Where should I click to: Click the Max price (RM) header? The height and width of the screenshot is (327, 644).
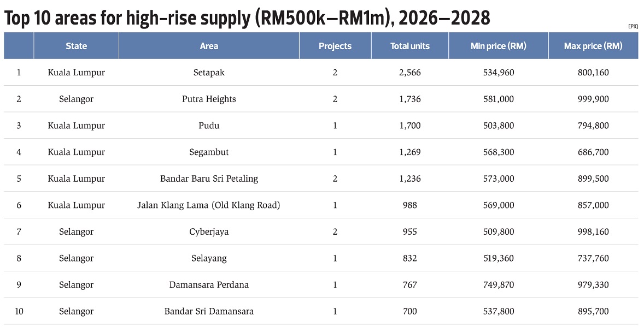click(x=593, y=46)
